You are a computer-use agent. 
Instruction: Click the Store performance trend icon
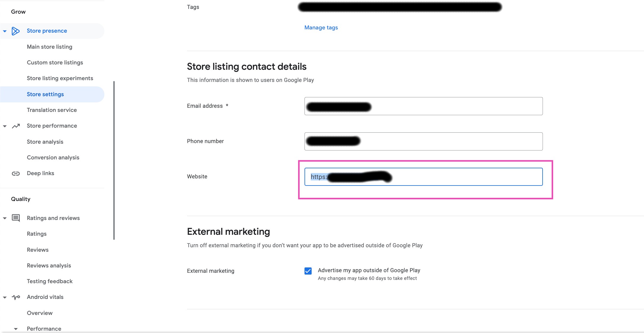coord(16,125)
